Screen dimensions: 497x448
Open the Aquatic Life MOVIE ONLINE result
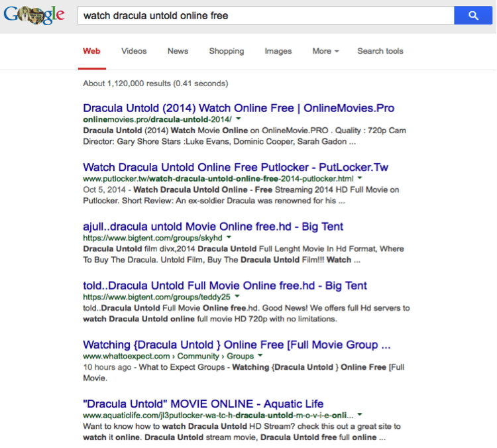pyautogui.click(x=203, y=404)
